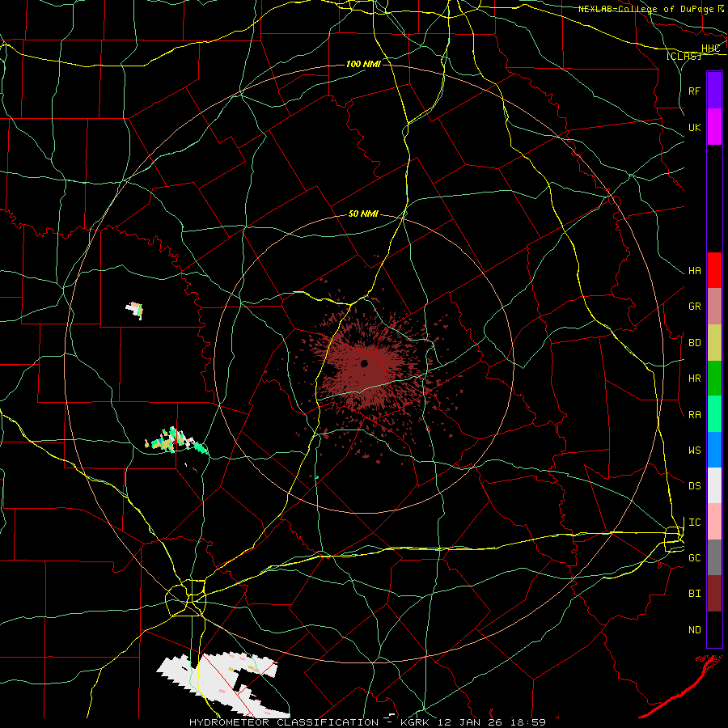Viewport: 728px width, 728px height.
Task: Click the HA legend label
Action: [694, 271]
